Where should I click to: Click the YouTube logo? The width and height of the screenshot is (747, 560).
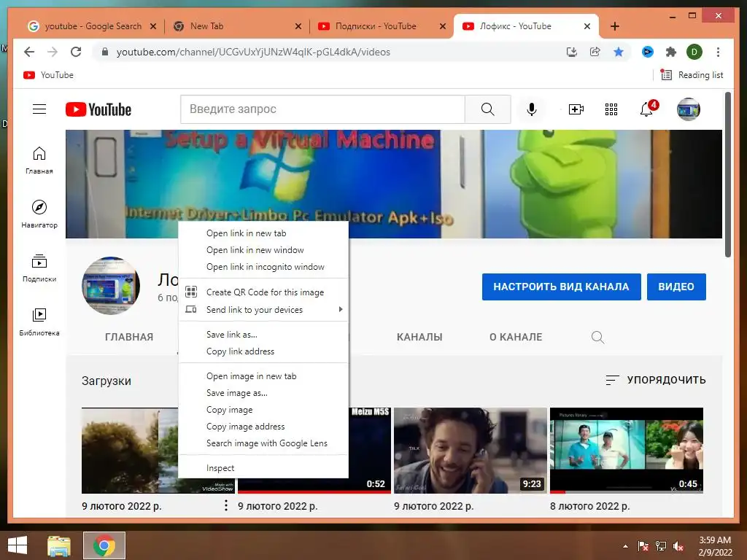(x=98, y=109)
